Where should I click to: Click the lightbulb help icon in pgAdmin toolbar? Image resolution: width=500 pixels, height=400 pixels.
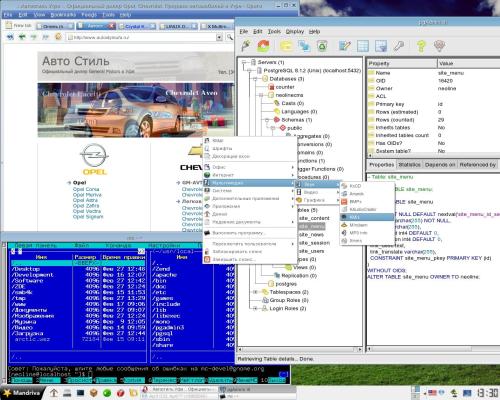440,46
